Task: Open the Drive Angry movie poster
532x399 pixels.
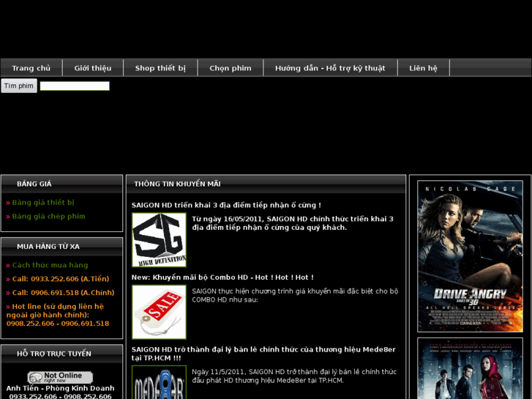Action: tap(470, 256)
